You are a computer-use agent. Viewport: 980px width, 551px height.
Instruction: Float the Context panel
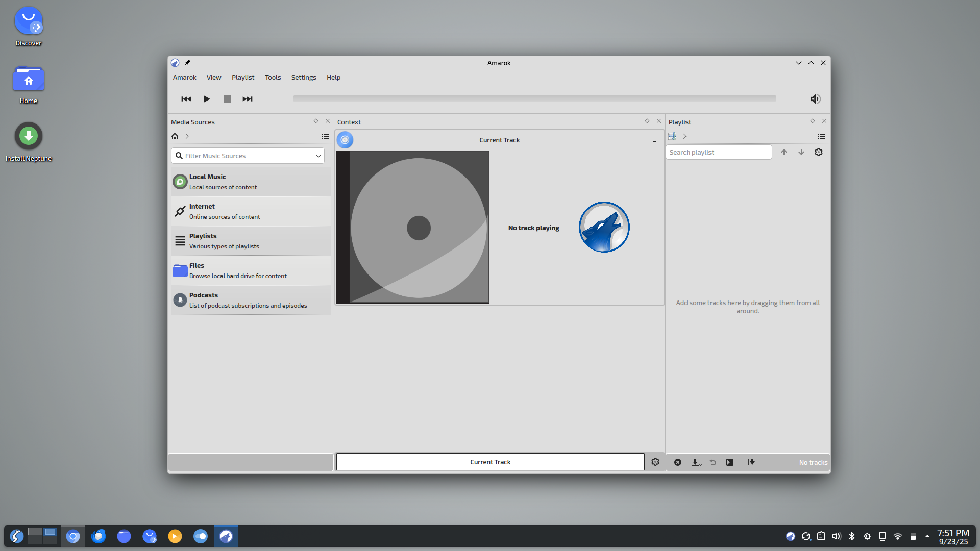[647, 121]
